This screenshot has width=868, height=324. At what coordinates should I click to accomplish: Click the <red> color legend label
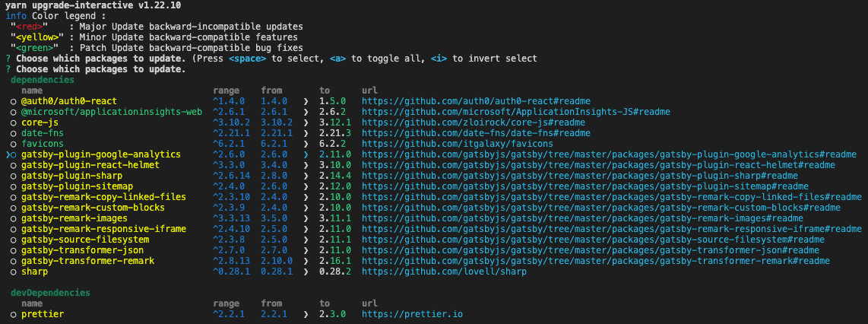tap(32, 27)
